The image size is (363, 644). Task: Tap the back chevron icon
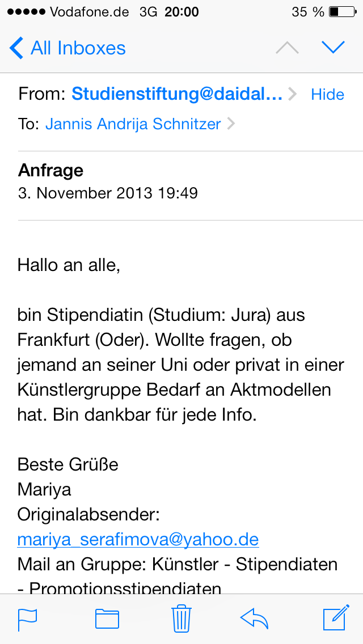(17, 48)
